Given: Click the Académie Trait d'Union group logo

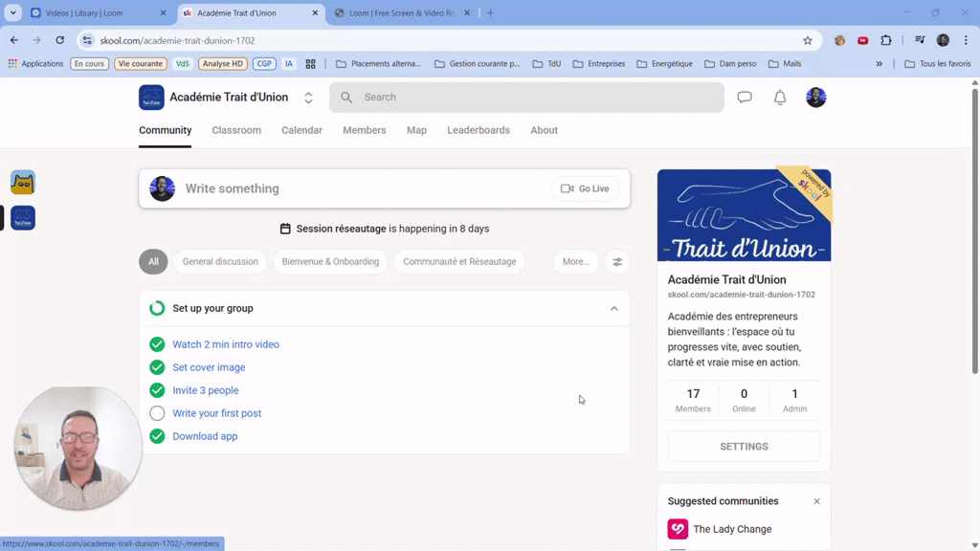Looking at the screenshot, I should [x=151, y=98].
